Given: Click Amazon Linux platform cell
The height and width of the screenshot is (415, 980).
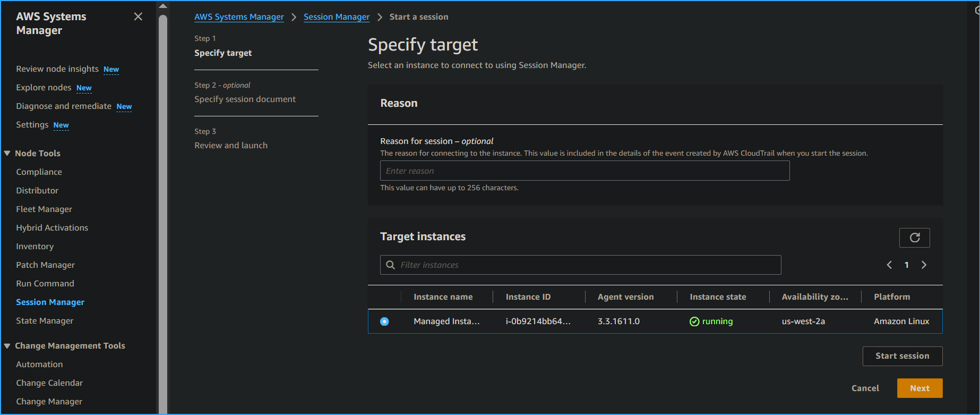Looking at the screenshot, I should [901, 321].
